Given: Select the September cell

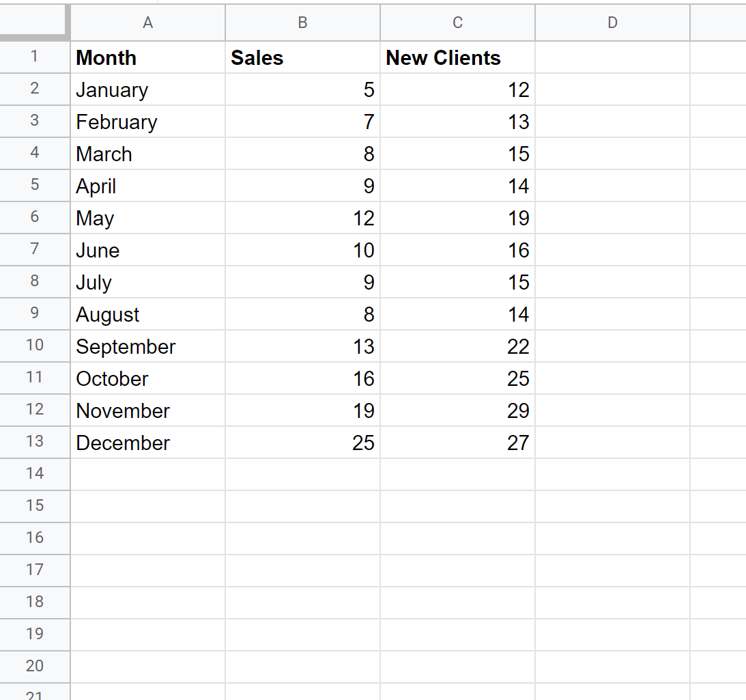Looking at the screenshot, I should [x=147, y=346].
